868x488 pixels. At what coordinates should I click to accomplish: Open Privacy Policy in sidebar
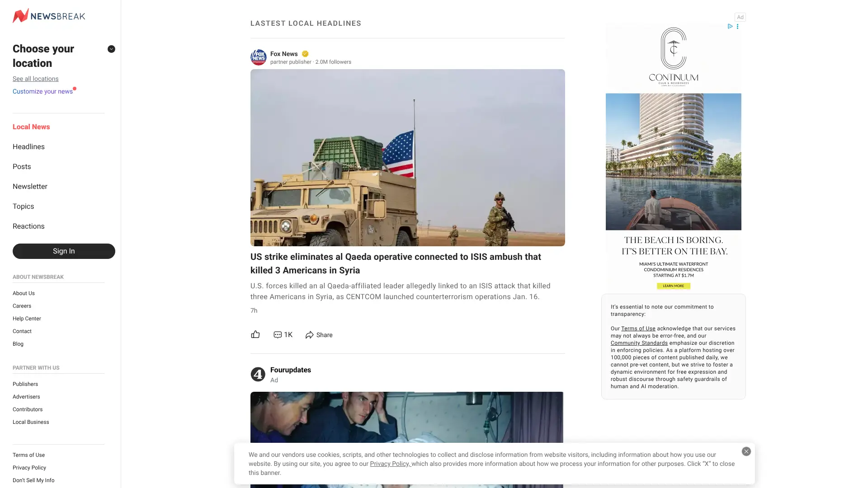coord(29,468)
